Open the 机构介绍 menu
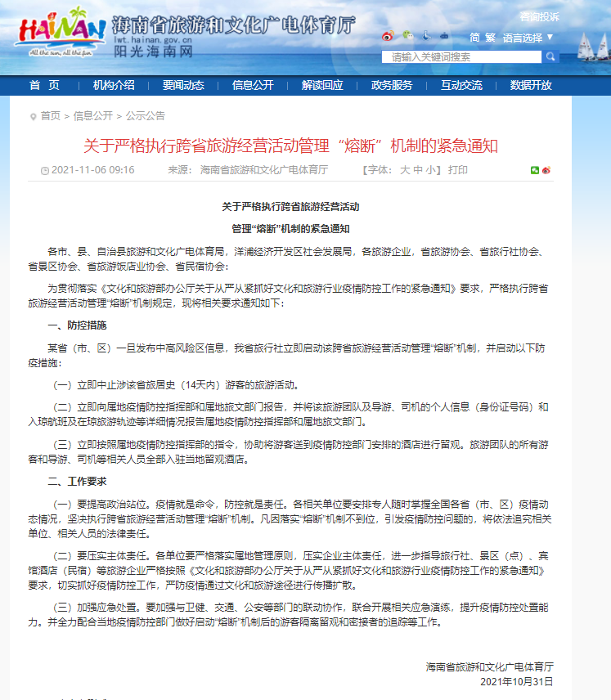 114,85
